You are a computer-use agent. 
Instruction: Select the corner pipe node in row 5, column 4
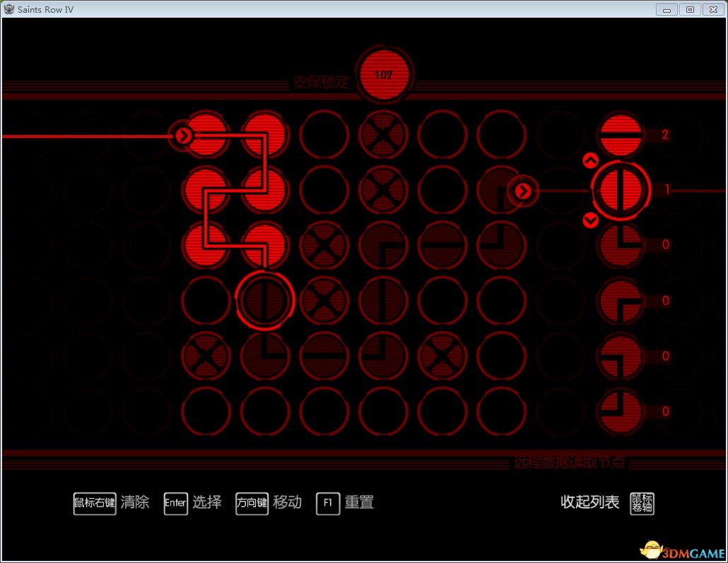(x=384, y=356)
